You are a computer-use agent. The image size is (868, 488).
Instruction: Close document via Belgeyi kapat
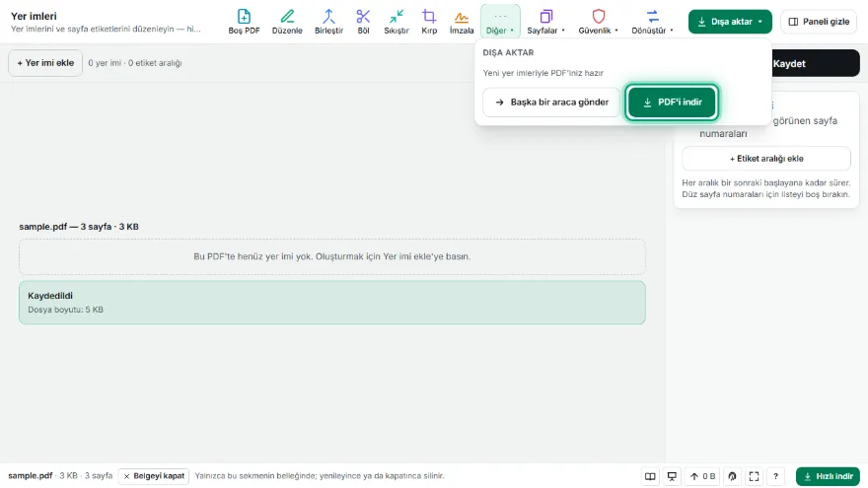click(x=153, y=476)
